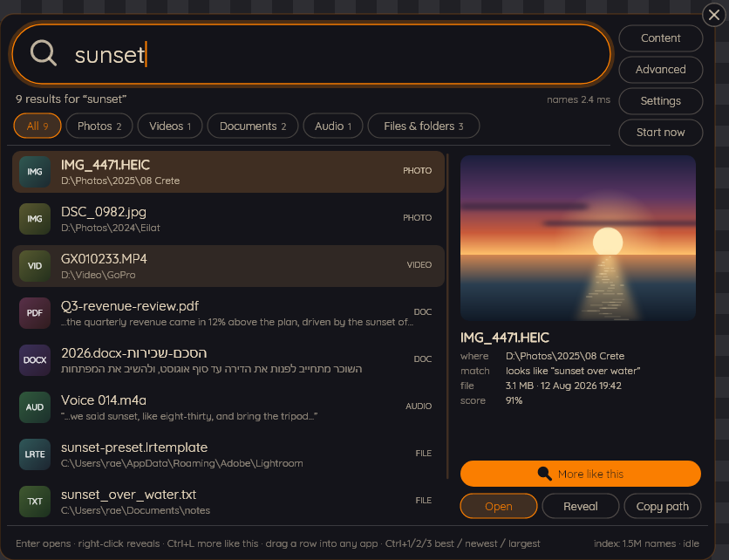Select the sunset-preset.lrtemplate result
Screen dimensions: 729x560
coord(228,454)
